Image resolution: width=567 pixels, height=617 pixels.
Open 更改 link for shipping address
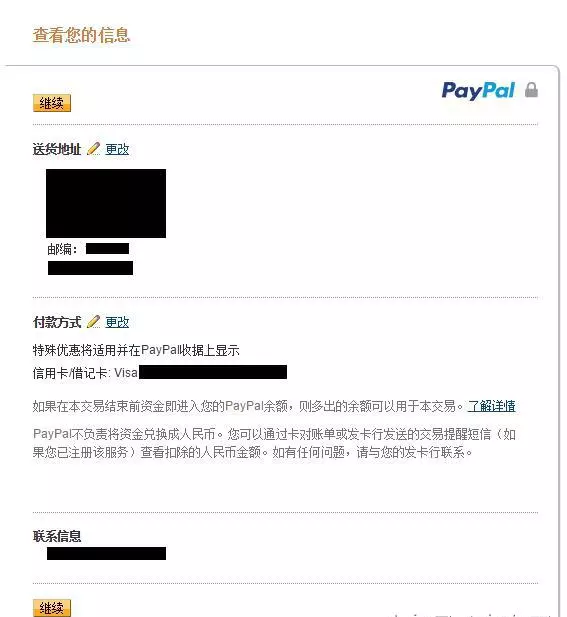tap(117, 149)
